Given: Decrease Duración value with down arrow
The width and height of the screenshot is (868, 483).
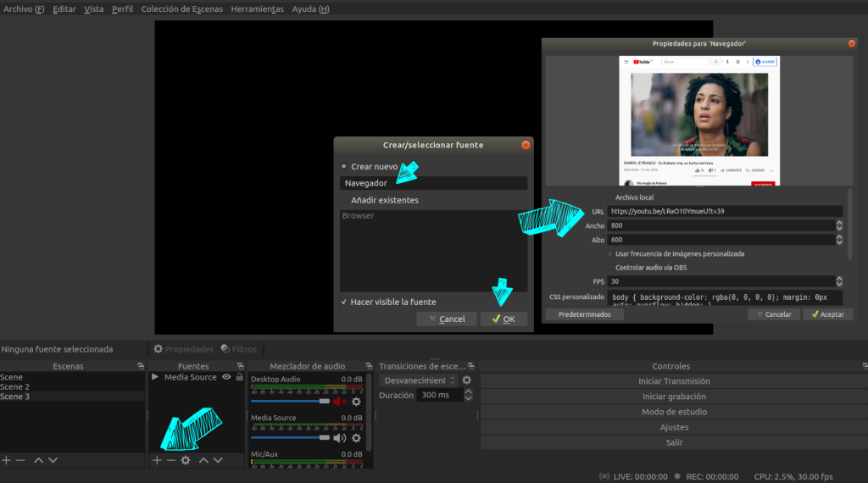Looking at the screenshot, I should pyautogui.click(x=468, y=397).
